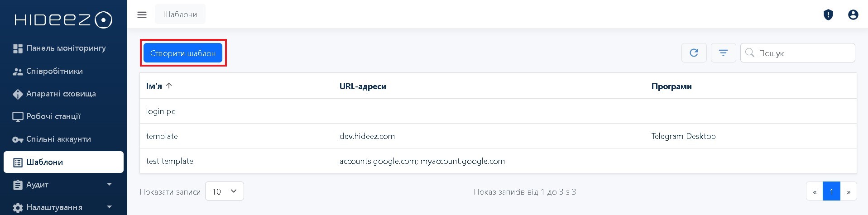868x215 pixels.
Task: Select the test template row
Action: click(x=498, y=161)
